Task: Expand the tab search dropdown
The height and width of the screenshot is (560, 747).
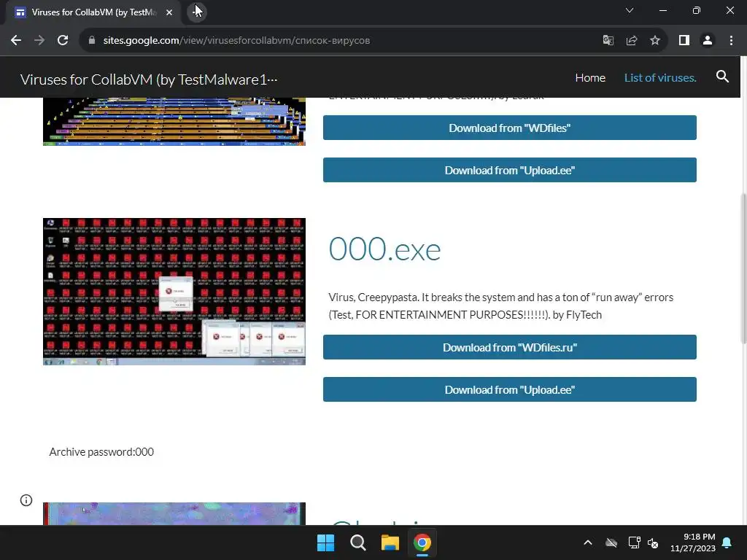Action: pos(630,10)
